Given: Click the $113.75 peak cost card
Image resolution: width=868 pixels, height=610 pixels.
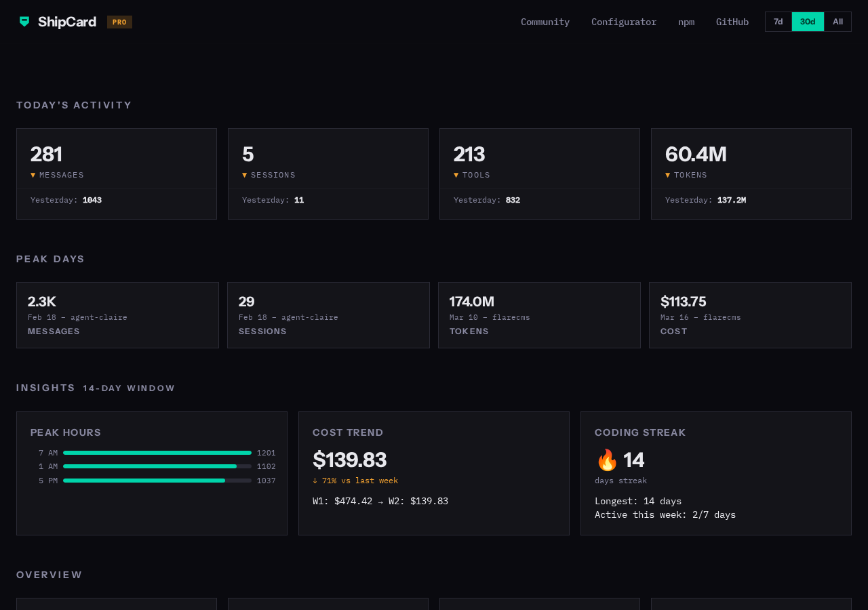Looking at the screenshot, I should pos(750,315).
